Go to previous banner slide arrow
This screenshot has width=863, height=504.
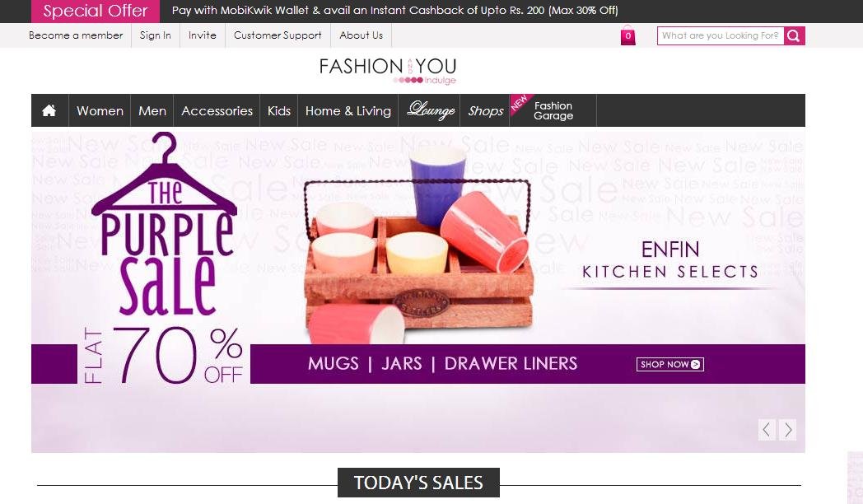(x=767, y=430)
